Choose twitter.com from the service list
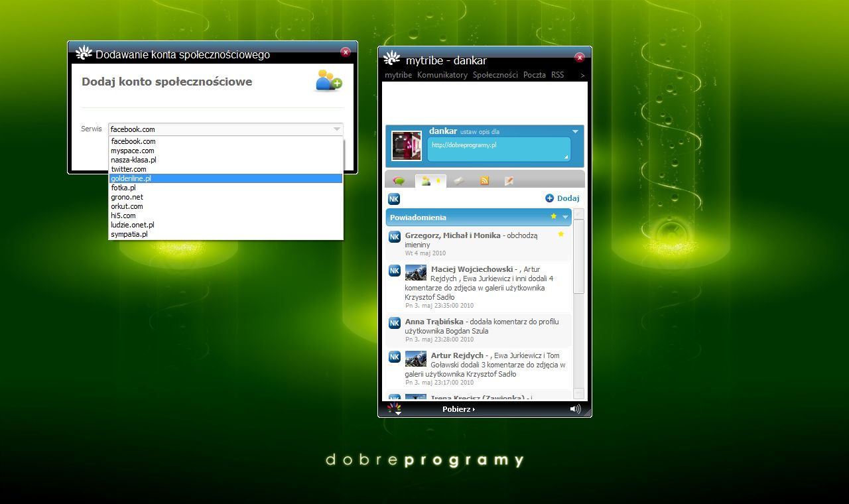Screen dimensions: 849x504 pyautogui.click(x=226, y=169)
